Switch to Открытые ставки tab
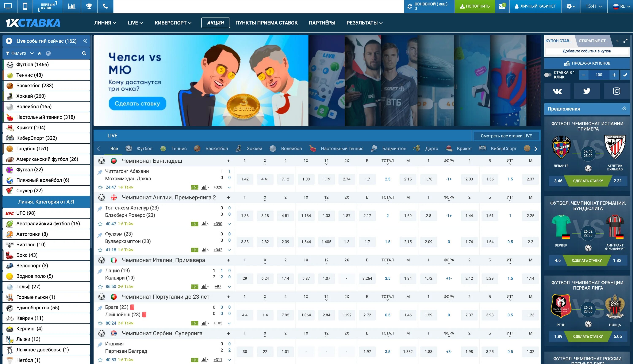 coord(593,41)
